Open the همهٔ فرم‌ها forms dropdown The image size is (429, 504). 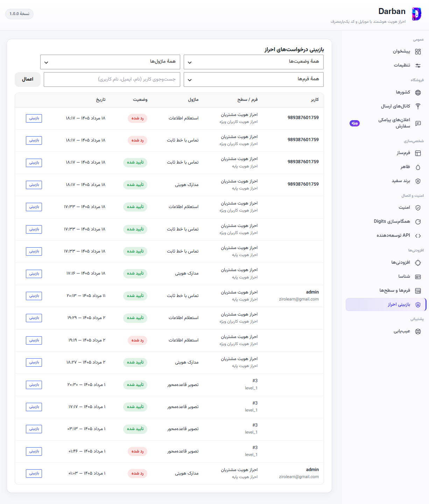point(254,80)
